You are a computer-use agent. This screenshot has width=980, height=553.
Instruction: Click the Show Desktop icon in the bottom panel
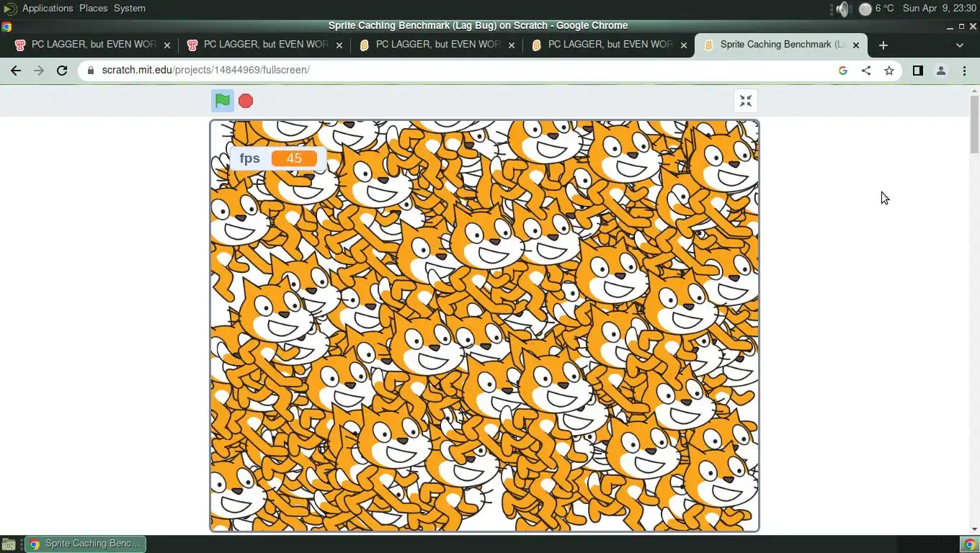pos(9,544)
